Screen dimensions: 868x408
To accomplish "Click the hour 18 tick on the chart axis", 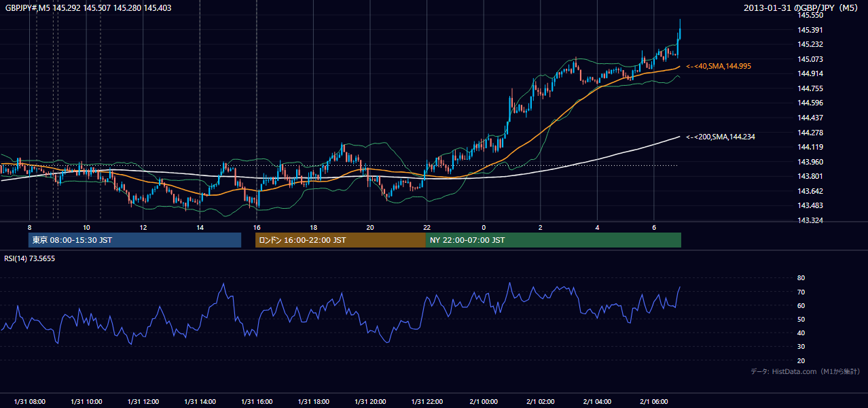I will coord(313,227).
